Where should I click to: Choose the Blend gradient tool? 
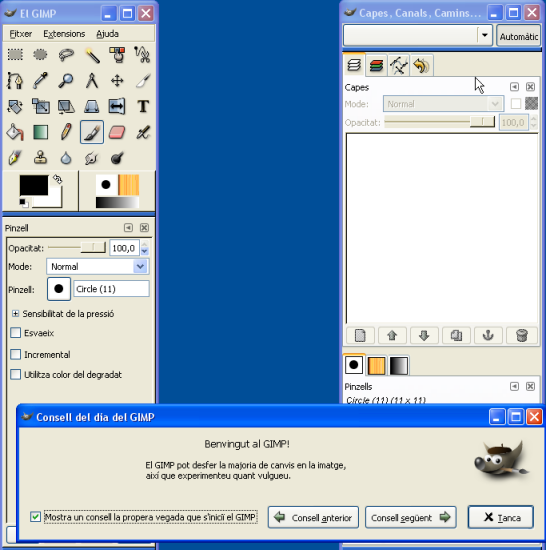click(41, 132)
